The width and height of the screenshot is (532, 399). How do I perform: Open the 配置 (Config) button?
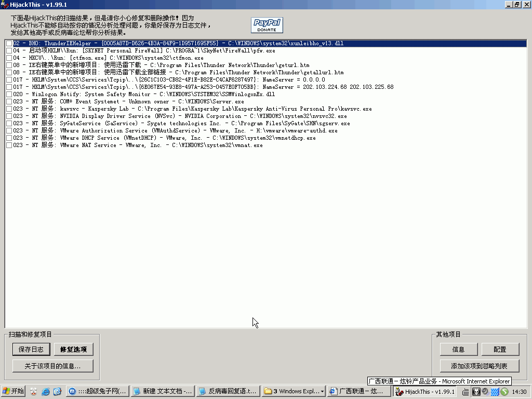500,349
